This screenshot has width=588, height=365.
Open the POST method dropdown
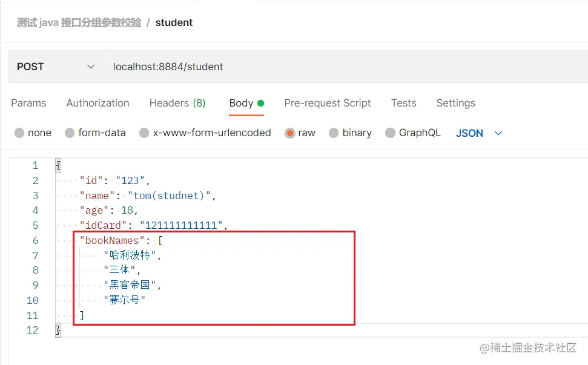[x=56, y=67]
